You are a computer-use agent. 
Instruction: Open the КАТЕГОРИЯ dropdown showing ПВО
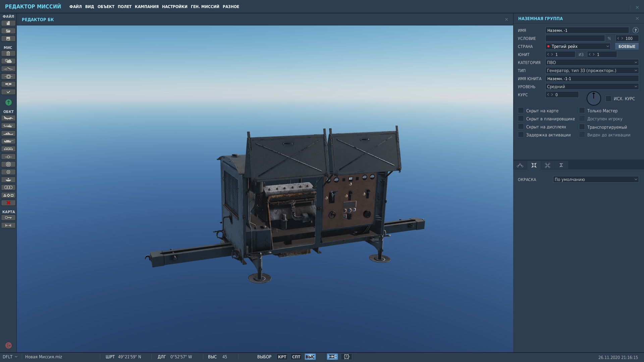tap(592, 62)
